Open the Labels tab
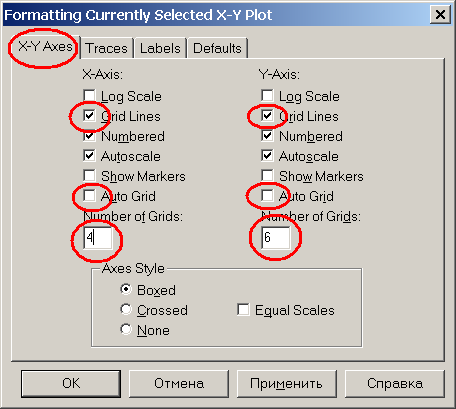 pos(160,48)
